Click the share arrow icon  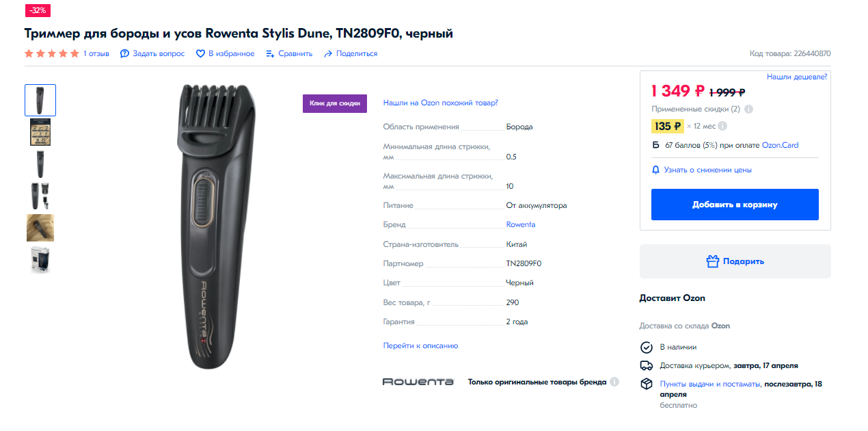coord(328,53)
